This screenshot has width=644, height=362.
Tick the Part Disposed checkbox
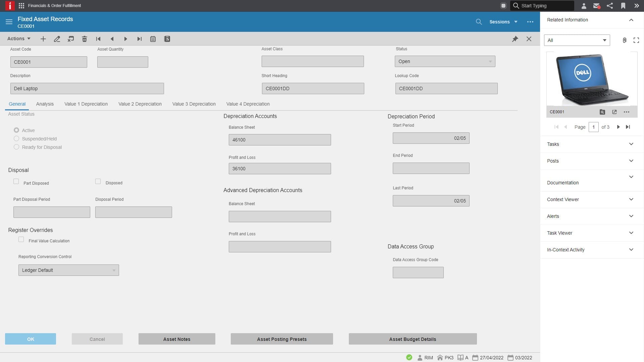point(16,181)
